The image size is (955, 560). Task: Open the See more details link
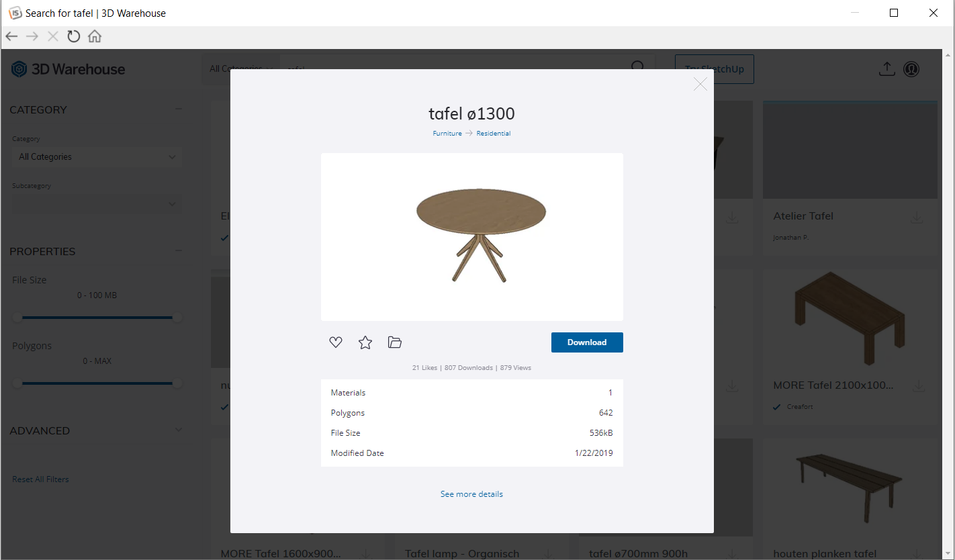[x=471, y=494]
